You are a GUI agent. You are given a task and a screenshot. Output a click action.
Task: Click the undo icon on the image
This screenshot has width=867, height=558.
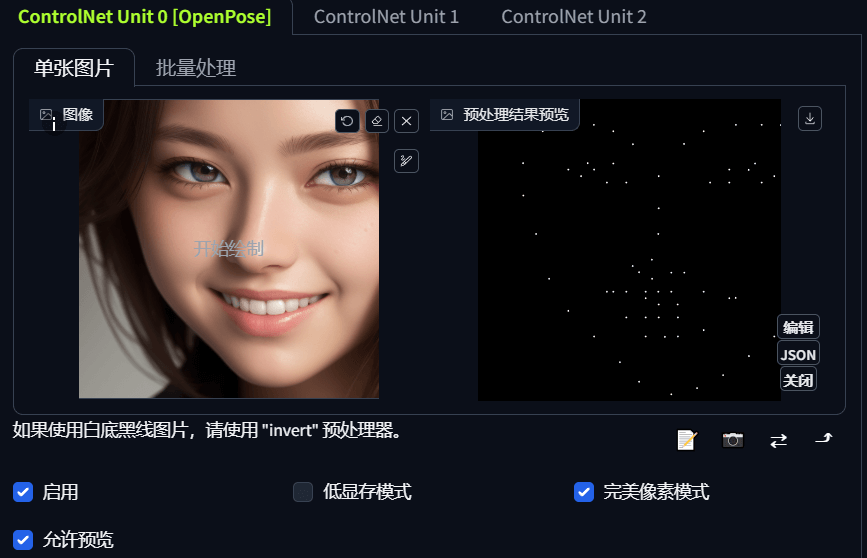347,121
